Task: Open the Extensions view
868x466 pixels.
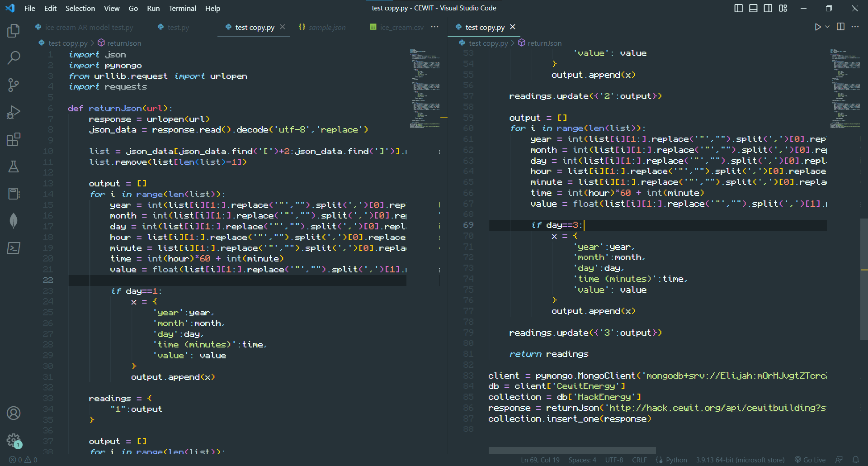Action: point(14,139)
